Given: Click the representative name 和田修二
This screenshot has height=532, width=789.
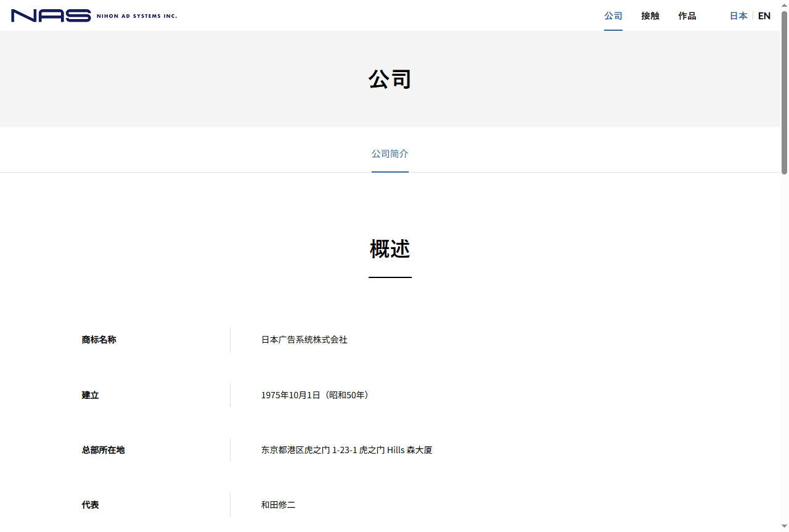Looking at the screenshot, I should pos(278,505).
